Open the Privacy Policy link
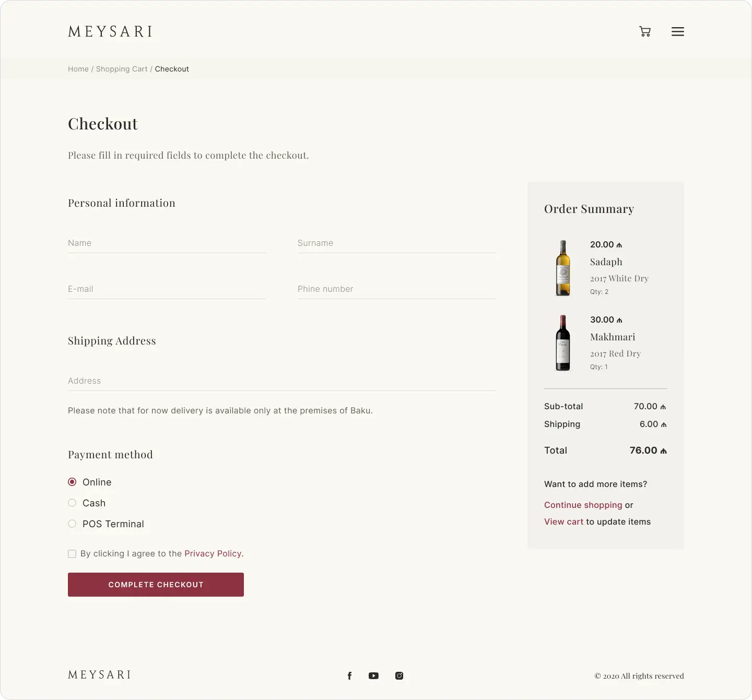Image resolution: width=752 pixels, height=700 pixels. (x=213, y=553)
